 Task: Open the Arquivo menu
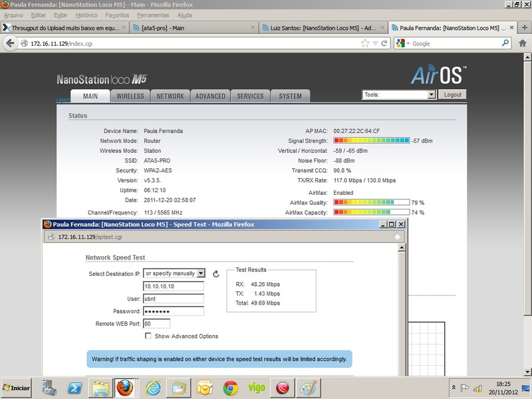click(13, 15)
